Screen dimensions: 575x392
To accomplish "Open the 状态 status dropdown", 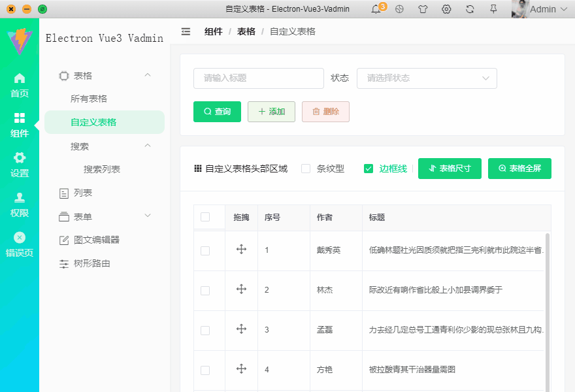I will (x=427, y=78).
